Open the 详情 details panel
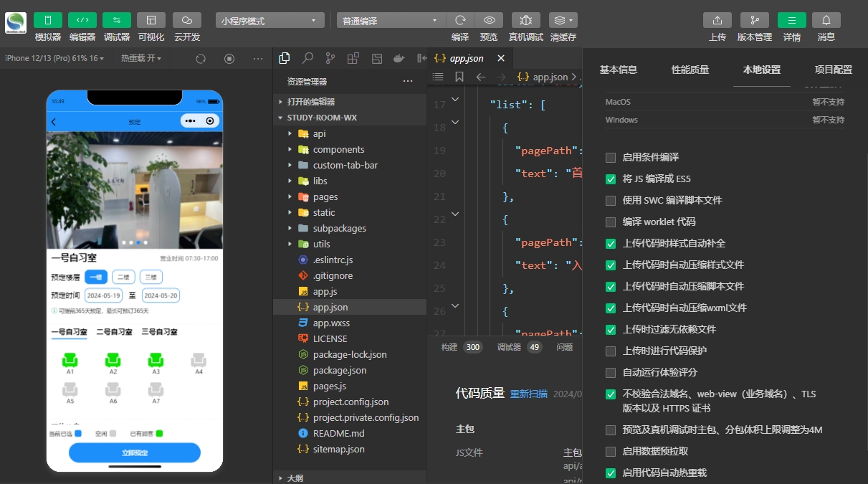The width and height of the screenshot is (868, 484). [792, 20]
